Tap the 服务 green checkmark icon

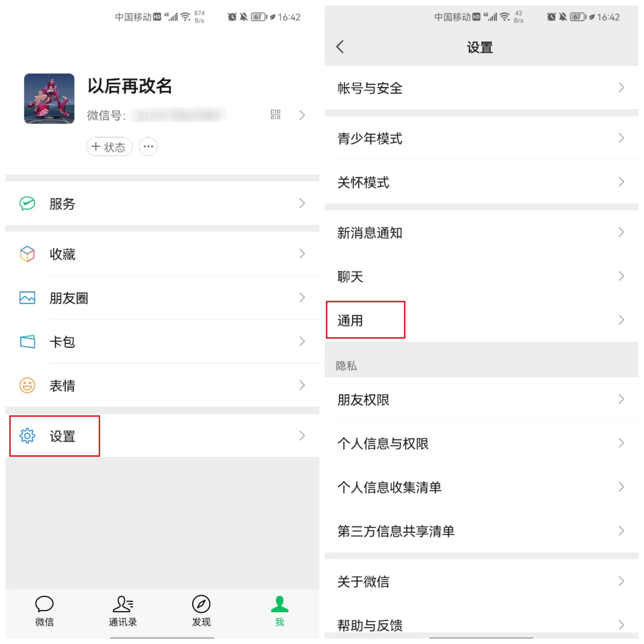tap(27, 203)
